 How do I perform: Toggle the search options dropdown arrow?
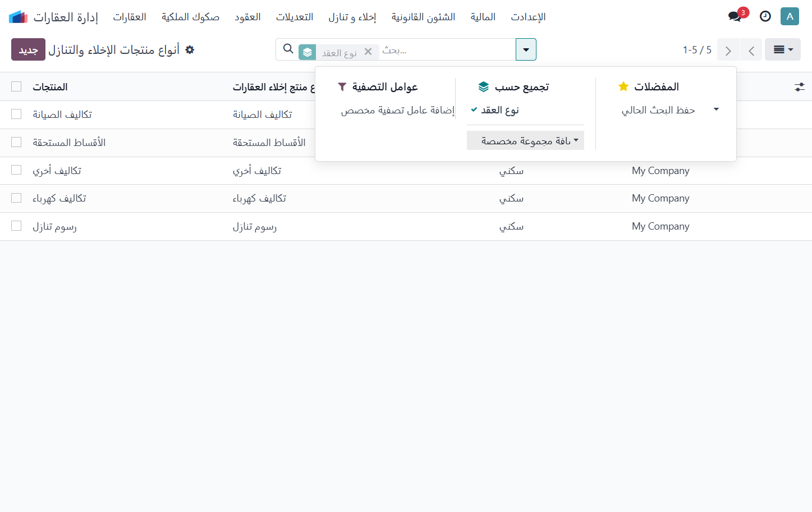[526, 49]
